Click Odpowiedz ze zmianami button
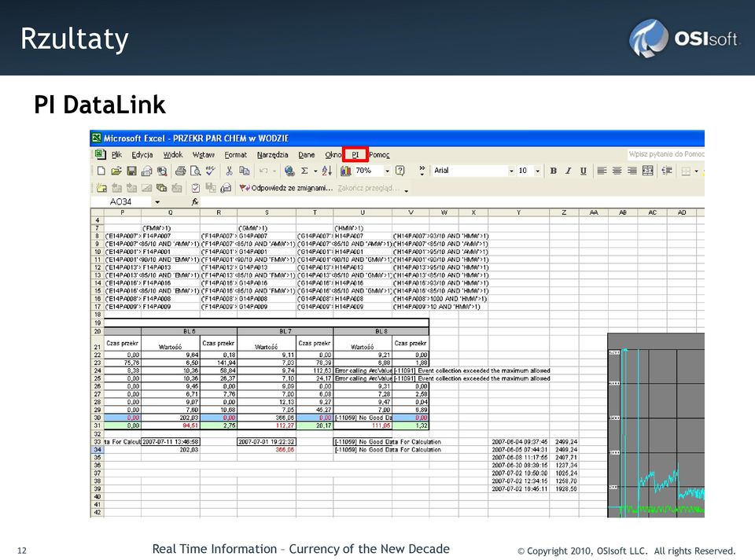Image resolution: width=755 pixels, height=560 pixels. point(286,188)
